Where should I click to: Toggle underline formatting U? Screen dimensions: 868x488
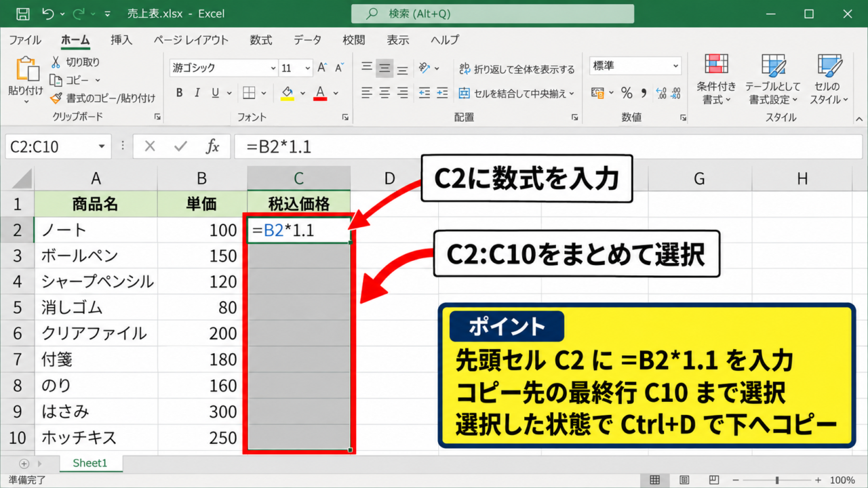point(216,93)
